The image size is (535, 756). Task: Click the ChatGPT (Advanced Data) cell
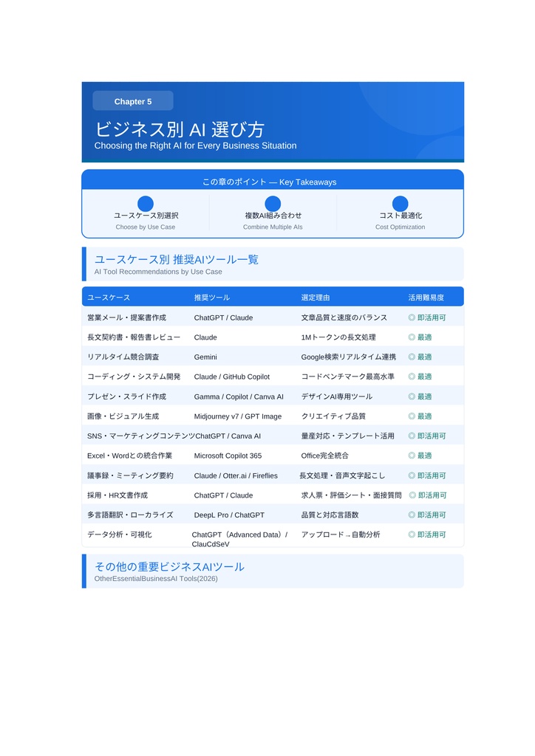point(239,539)
